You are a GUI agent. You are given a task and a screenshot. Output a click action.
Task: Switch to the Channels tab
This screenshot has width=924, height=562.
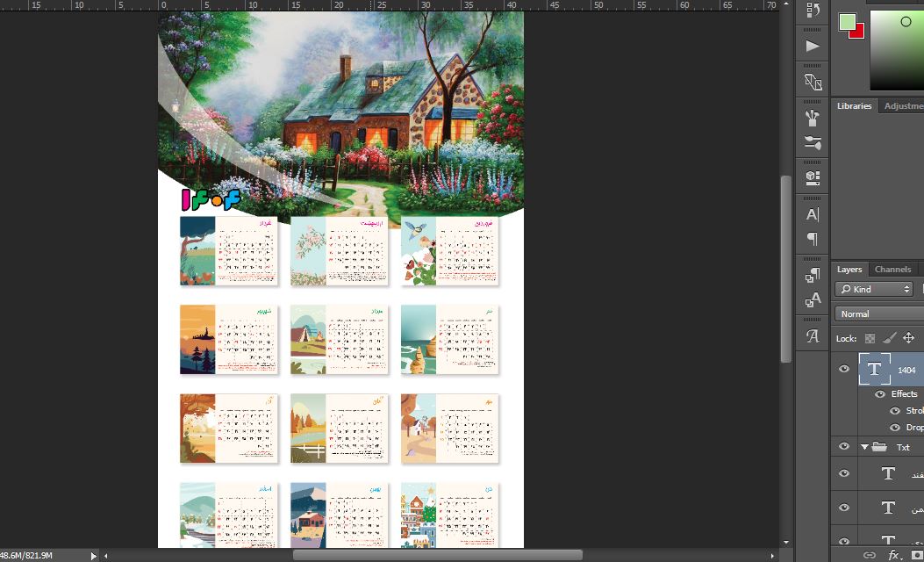[x=892, y=270]
